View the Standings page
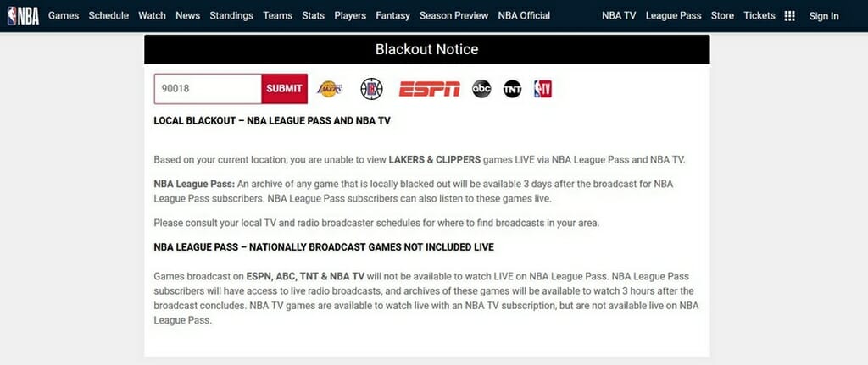Viewport: 868px width, 365px height. click(x=231, y=16)
